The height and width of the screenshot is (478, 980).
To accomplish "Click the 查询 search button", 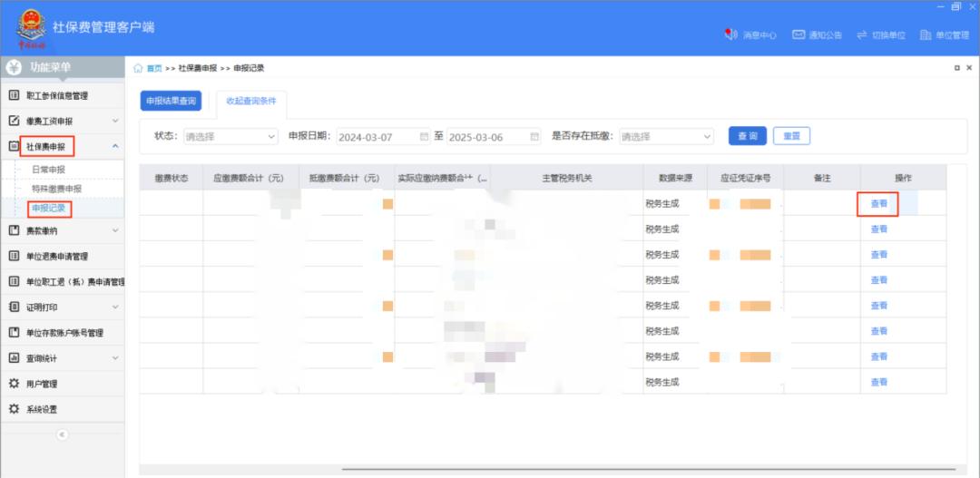I will click(748, 136).
